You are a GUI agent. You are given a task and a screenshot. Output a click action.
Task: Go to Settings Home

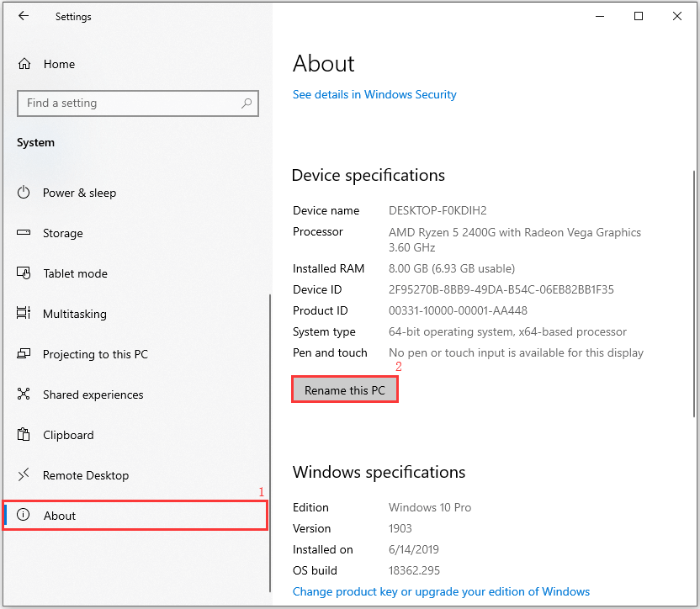click(59, 64)
